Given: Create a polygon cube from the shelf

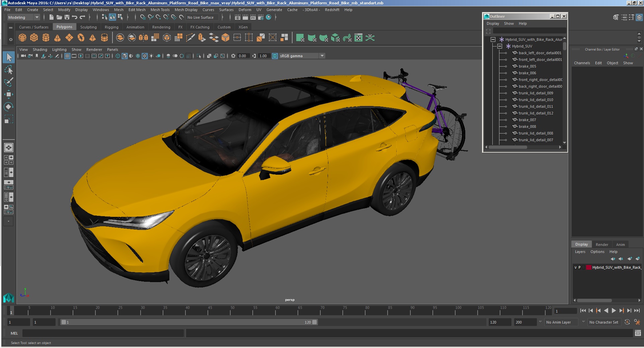Looking at the screenshot, I should pyautogui.click(x=34, y=38).
